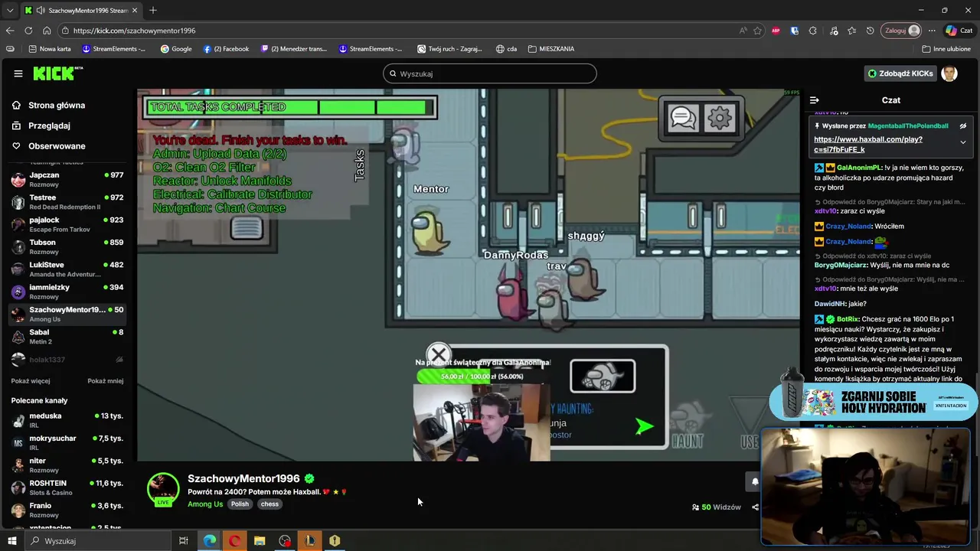Image resolution: width=980 pixels, height=551 pixels.
Task: Click the address bar URL
Action: [x=134, y=31]
